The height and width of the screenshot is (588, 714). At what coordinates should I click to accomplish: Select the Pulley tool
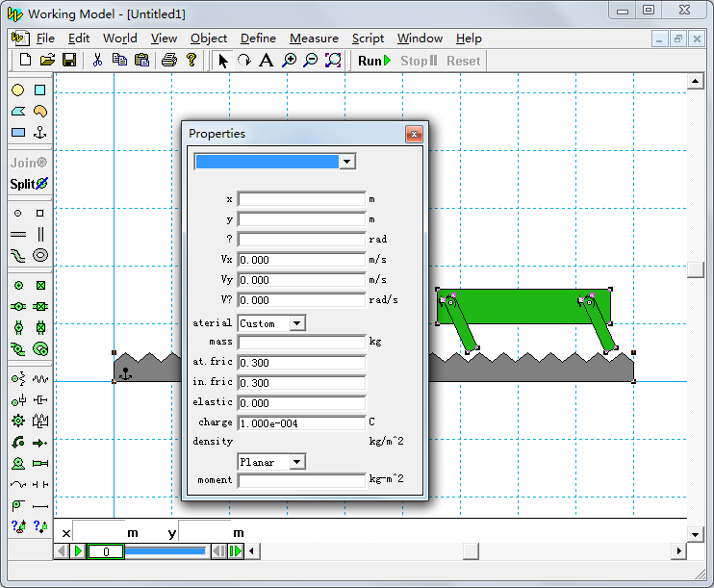click(x=18, y=505)
